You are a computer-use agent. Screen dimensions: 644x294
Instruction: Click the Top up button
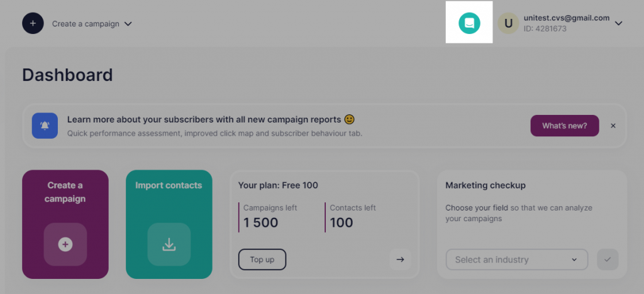click(x=262, y=259)
